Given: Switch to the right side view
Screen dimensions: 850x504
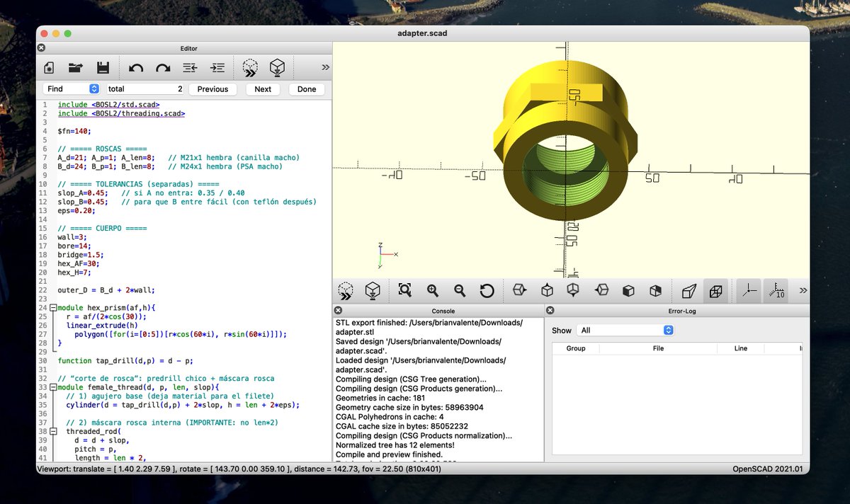Looking at the screenshot, I should [x=520, y=290].
